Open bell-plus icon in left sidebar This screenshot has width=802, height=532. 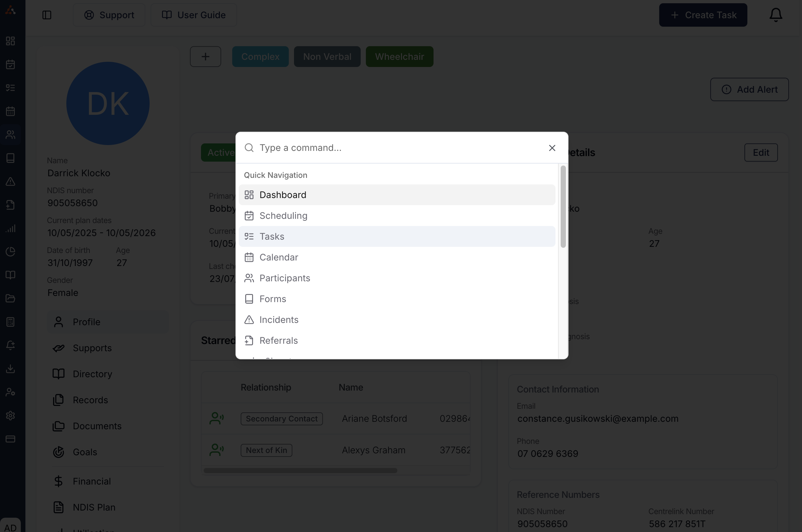point(10,345)
